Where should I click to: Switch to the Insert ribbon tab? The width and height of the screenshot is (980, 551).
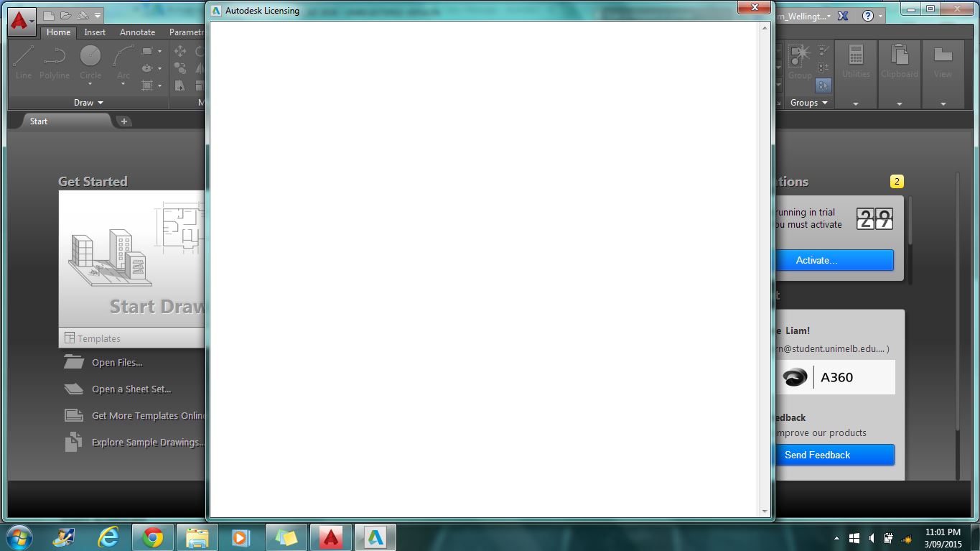94,32
